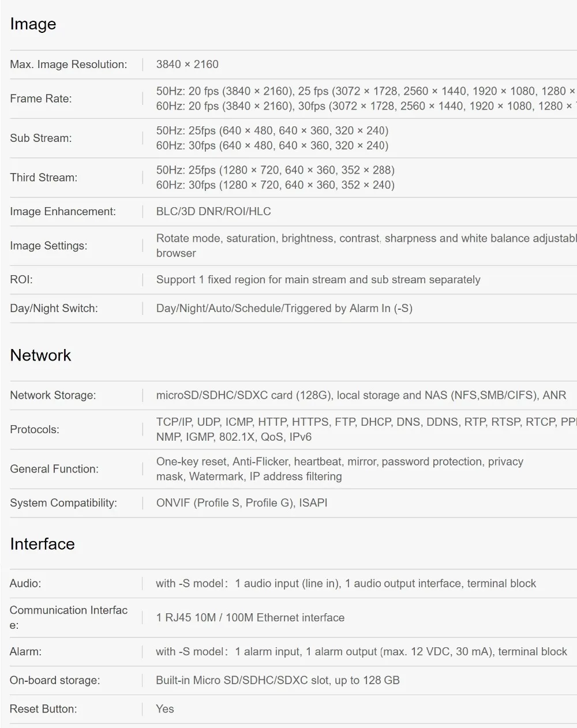Select the General Function label

pyautogui.click(x=54, y=469)
